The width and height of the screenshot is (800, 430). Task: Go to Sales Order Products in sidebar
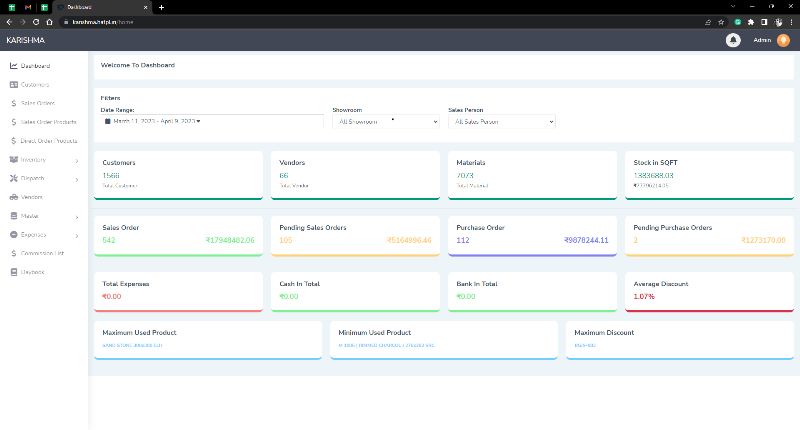point(48,122)
